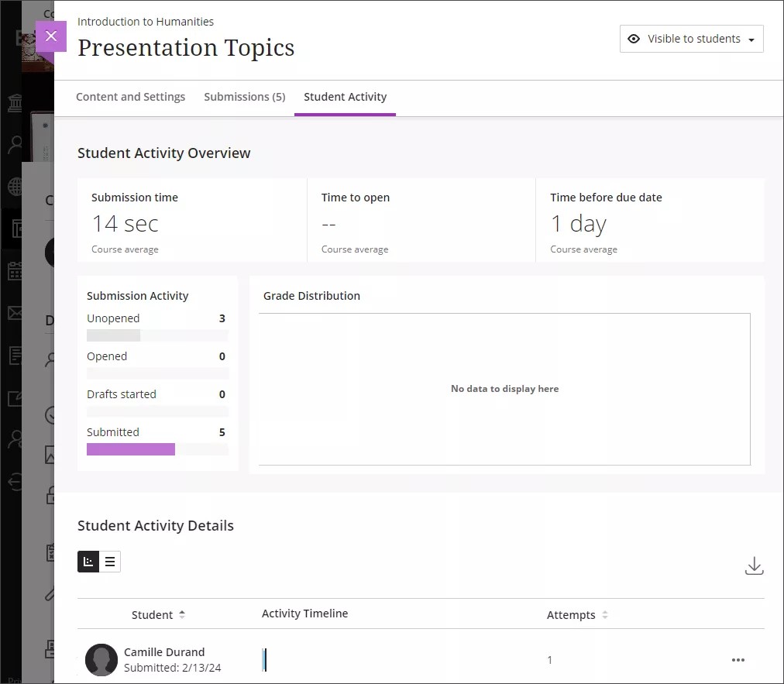This screenshot has width=784, height=684.
Task: Open the calendar icon in the sidebar
Action: pos(13,271)
